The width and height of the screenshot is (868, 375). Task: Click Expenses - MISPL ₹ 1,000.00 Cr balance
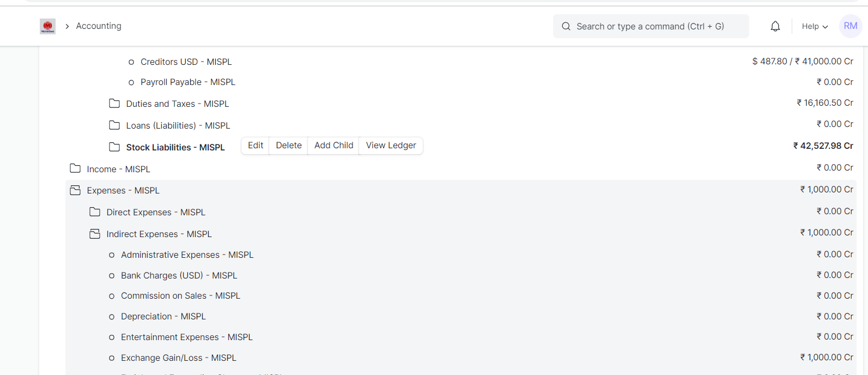(827, 189)
